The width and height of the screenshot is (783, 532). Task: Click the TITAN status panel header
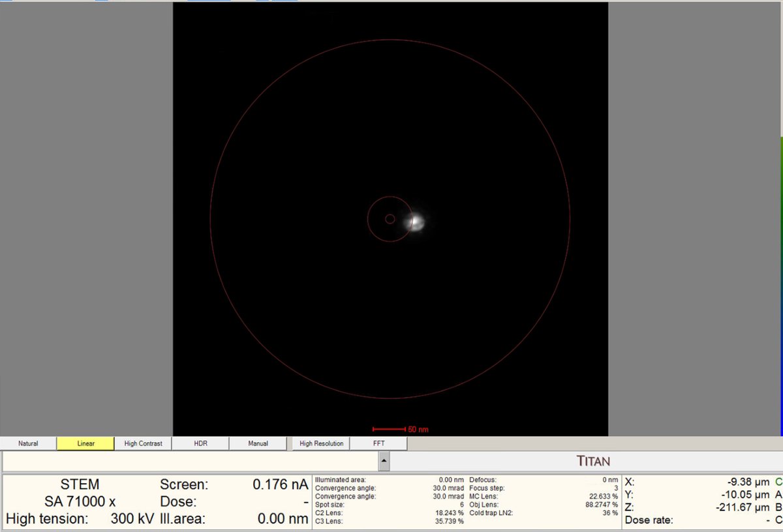click(x=594, y=460)
